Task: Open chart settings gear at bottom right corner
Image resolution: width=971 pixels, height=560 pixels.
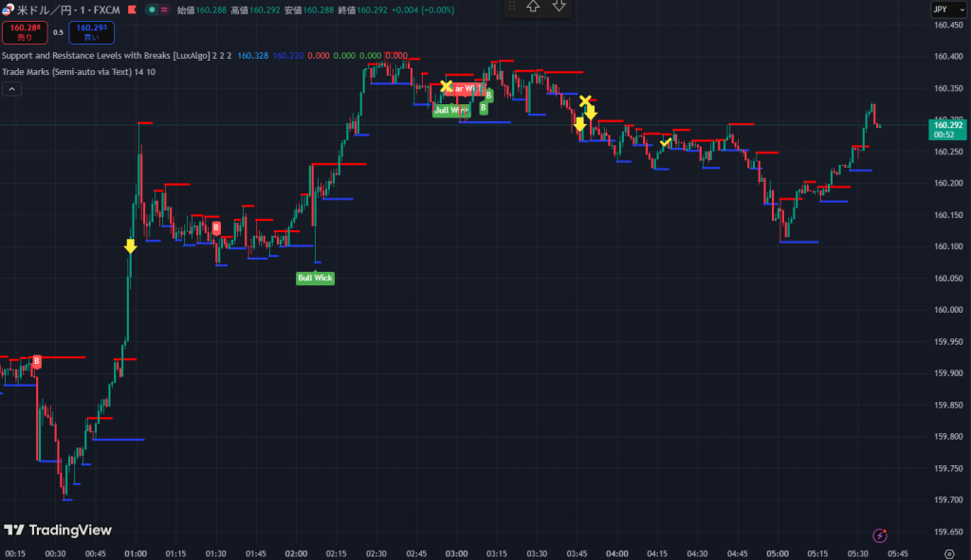Action: click(949, 553)
